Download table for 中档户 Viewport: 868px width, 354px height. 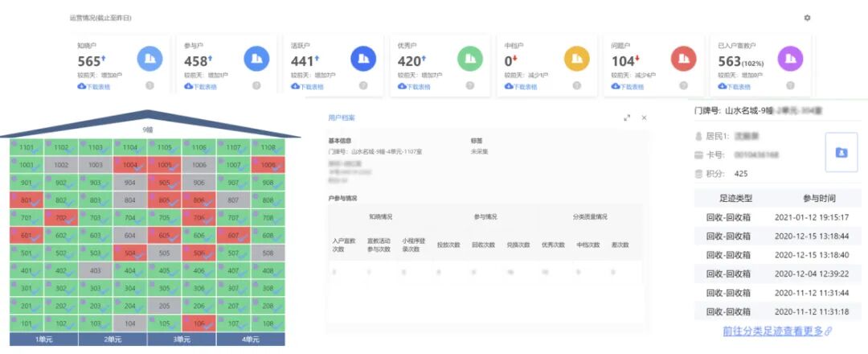521,86
